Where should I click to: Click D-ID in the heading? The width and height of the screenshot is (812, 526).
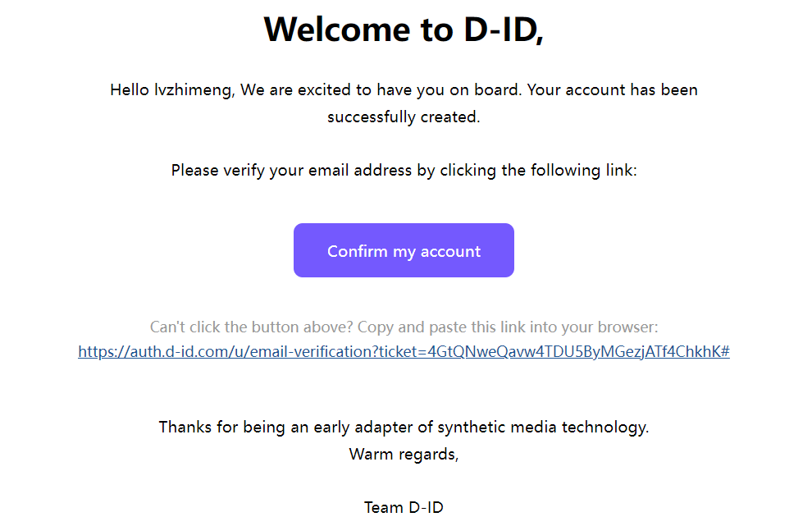[x=495, y=30]
